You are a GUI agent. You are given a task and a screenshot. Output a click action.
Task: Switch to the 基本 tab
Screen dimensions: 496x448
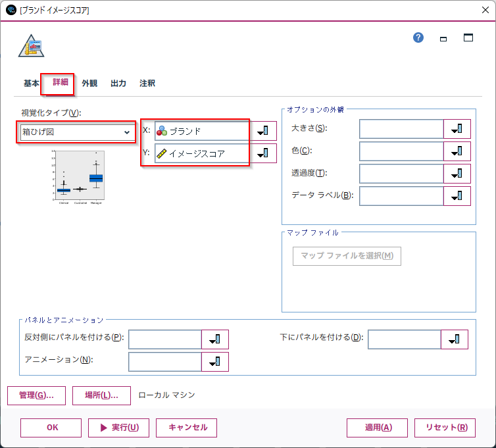point(32,83)
